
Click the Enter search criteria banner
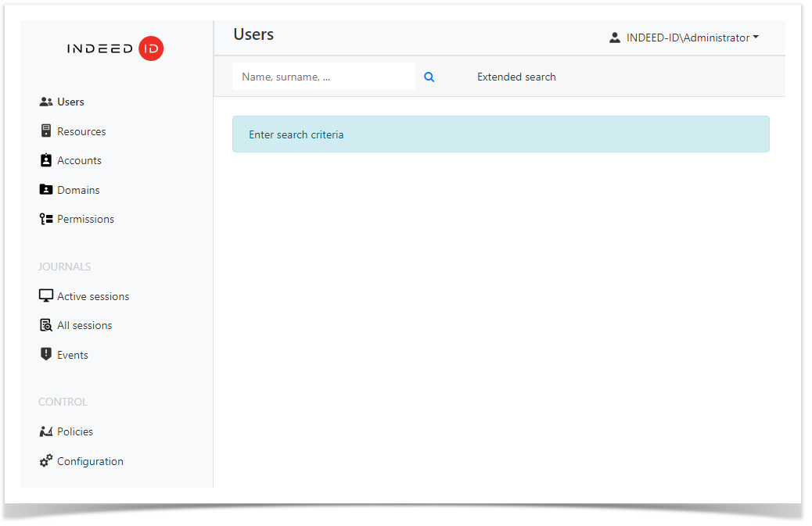point(501,134)
